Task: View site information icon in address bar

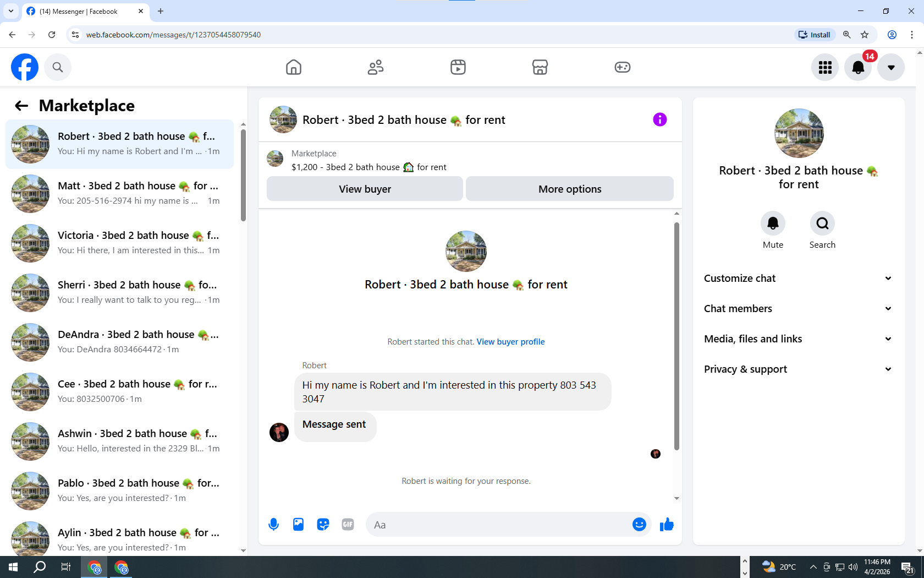Action: point(75,35)
